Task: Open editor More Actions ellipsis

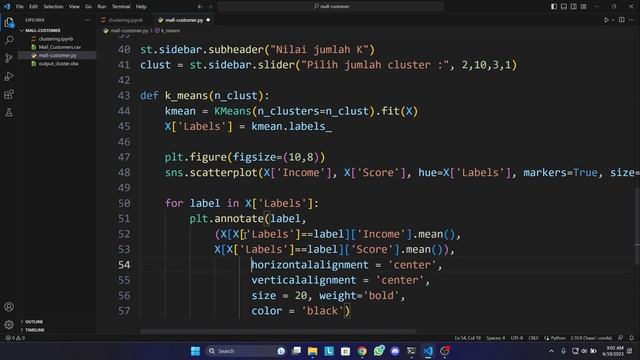Action: coord(632,20)
